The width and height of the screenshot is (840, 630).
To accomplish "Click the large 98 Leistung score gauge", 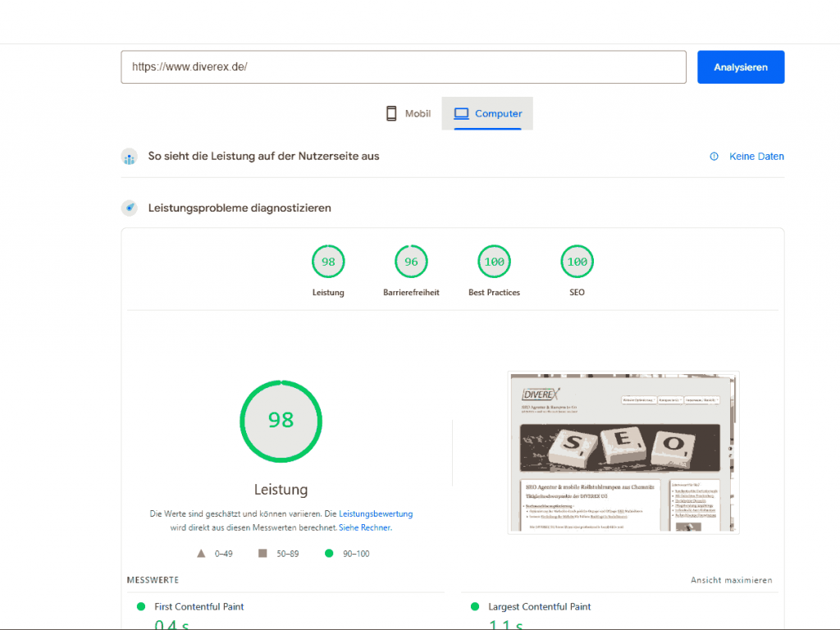I will pyautogui.click(x=281, y=421).
